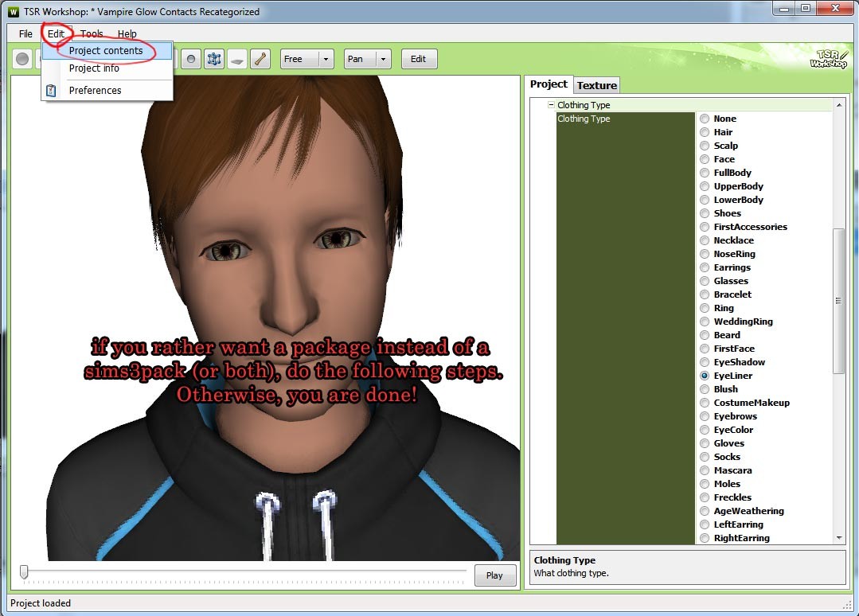Switch to the Project tab
This screenshot has width=859, height=616.
(549, 84)
